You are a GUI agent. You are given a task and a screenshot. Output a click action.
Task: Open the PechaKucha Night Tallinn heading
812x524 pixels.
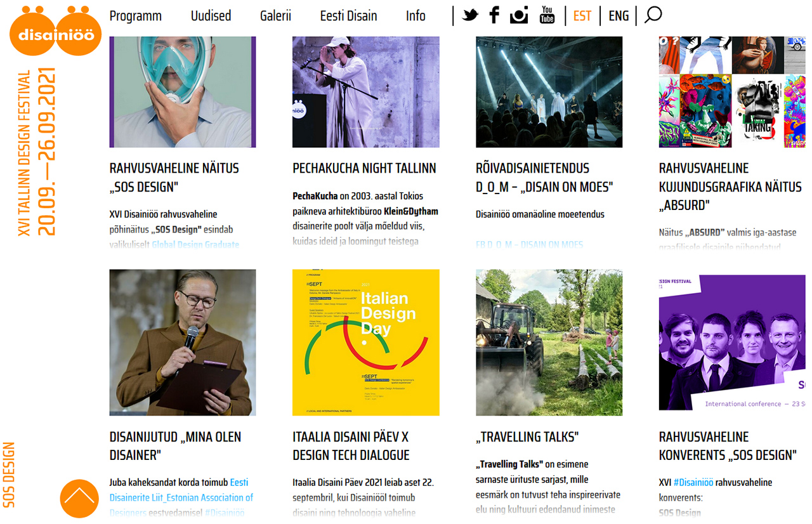364,168
